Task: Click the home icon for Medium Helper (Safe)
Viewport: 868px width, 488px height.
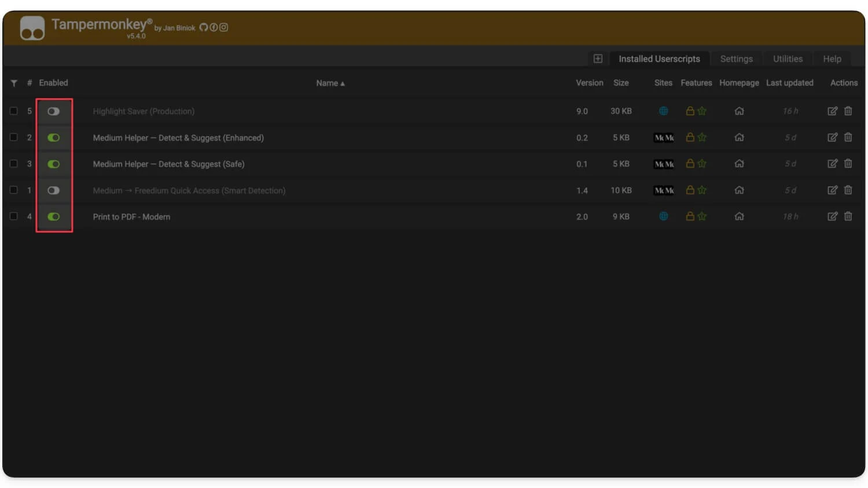Action: pyautogui.click(x=739, y=164)
